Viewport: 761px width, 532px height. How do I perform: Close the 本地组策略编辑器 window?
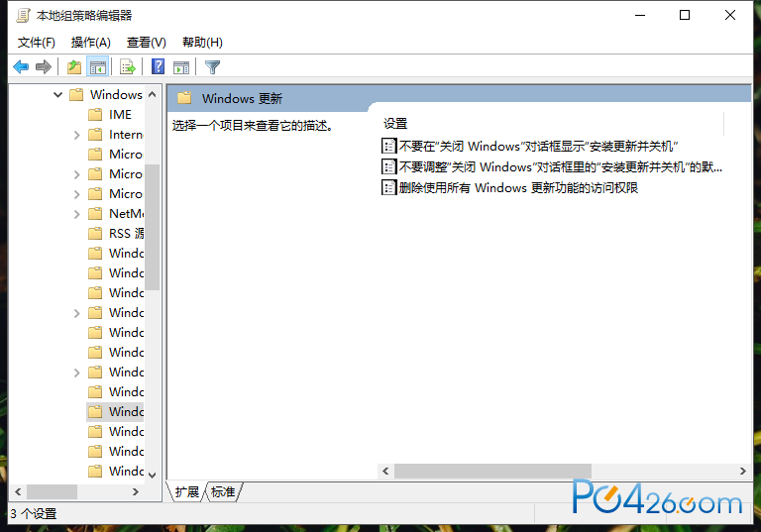tap(730, 15)
